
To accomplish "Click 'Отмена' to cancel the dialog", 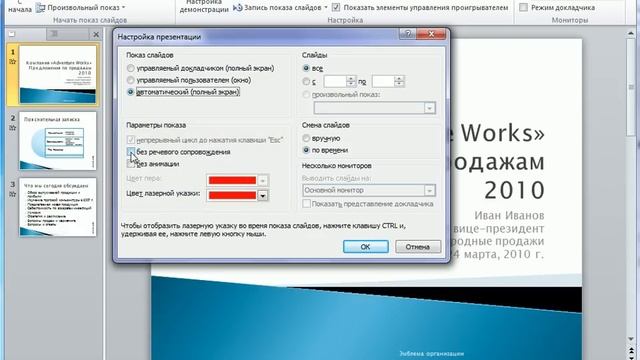I will [418, 247].
